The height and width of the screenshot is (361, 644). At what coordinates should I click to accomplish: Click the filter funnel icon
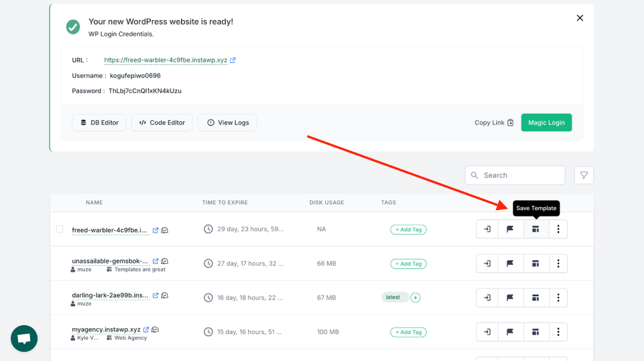point(584,175)
